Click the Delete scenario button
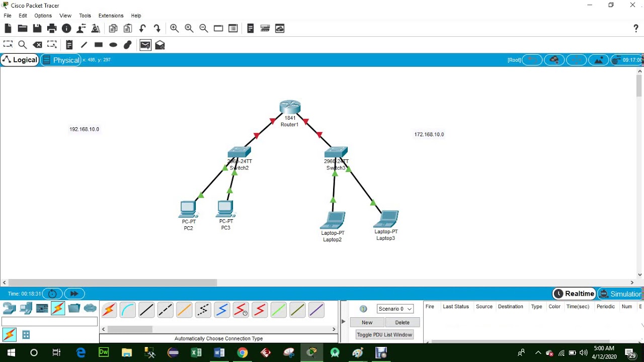 pos(403,322)
